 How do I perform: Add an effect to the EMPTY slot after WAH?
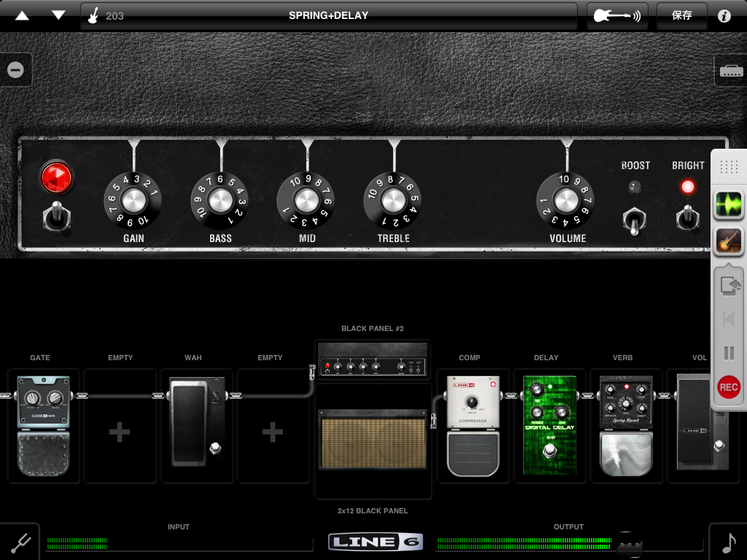[x=273, y=432]
